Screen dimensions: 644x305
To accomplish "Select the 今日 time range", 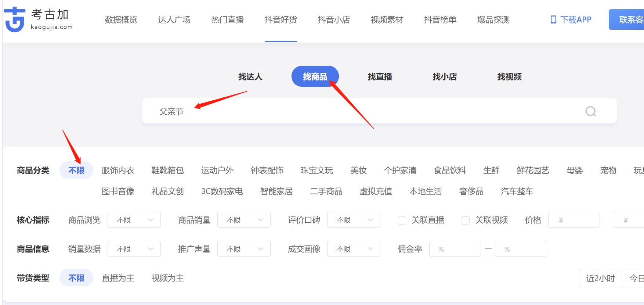I will pos(633,278).
